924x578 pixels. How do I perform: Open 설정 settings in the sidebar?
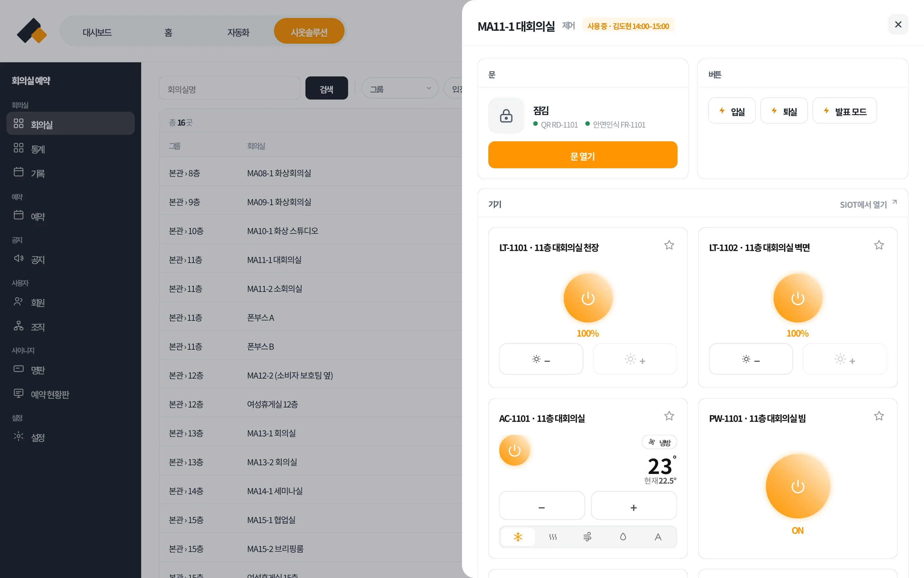71,437
